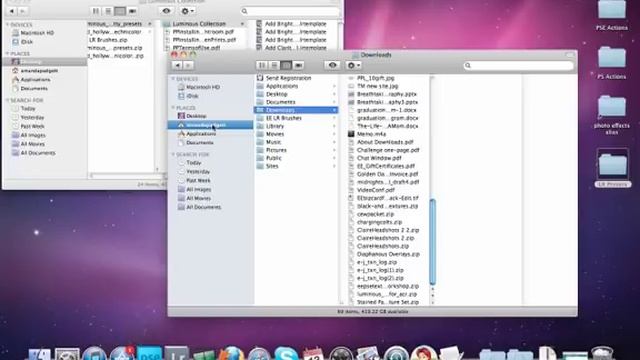Image resolution: width=640 pixels, height=360 pixels.
Task: Open Trash in the Dock
Action: 602,353
